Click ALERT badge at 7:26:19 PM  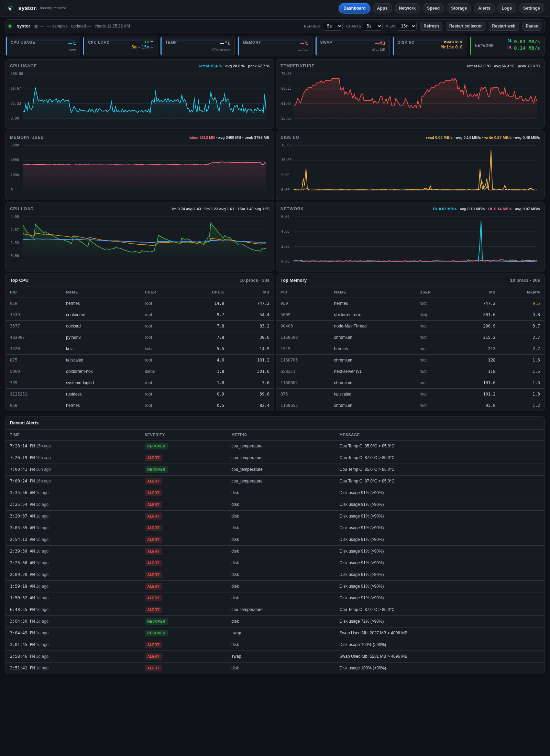tap(153, 458)
